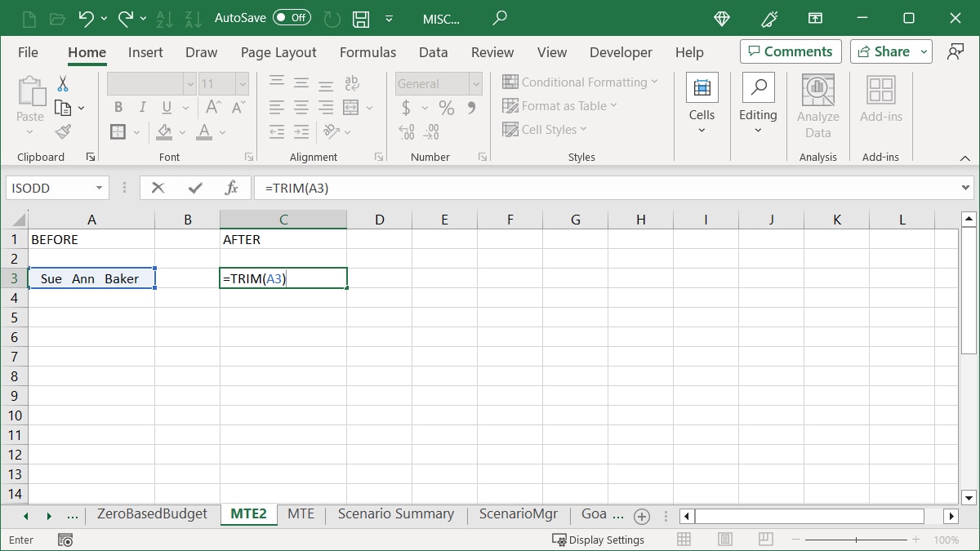Click the Percent Style icon

(446, 106)
